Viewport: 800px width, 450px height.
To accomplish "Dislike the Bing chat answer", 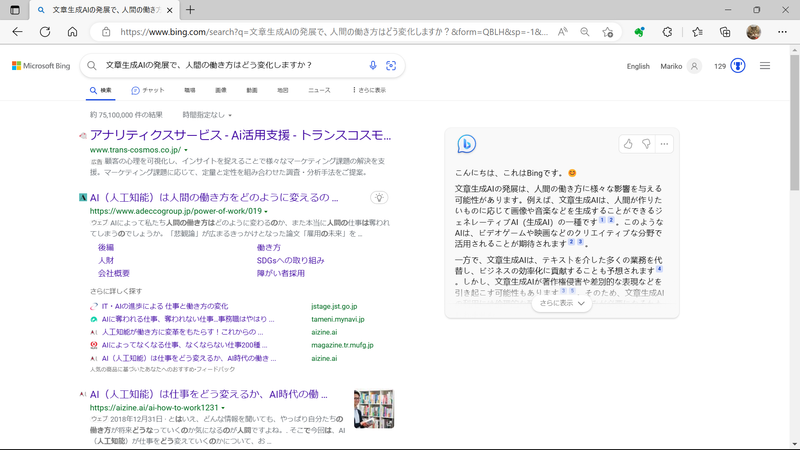I will 646,144.
